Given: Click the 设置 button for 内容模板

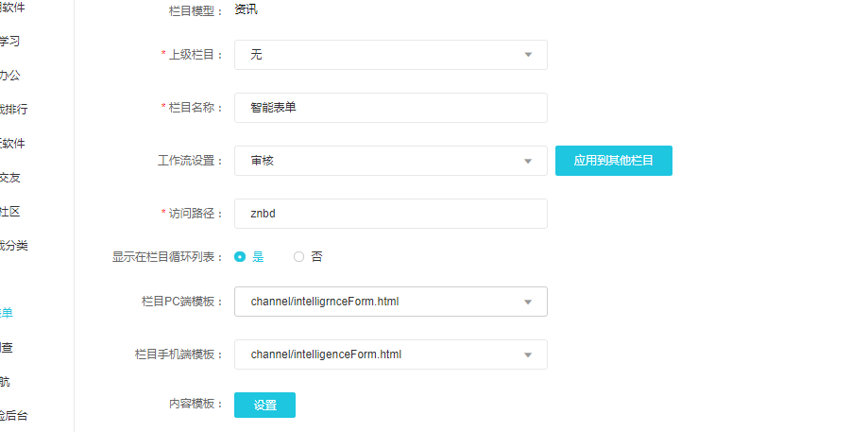Looking at the screenshot, I should (264, 405).
